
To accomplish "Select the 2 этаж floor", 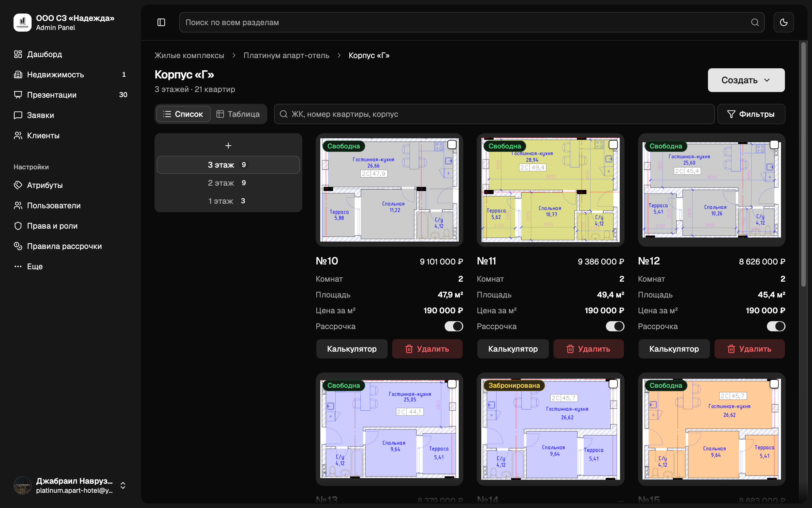I will [228, 183].
